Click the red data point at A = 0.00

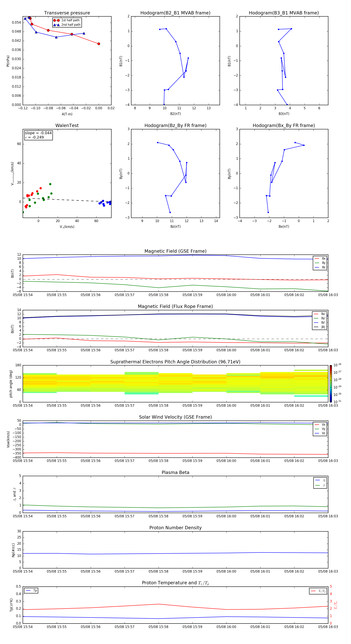click(99, 44)
